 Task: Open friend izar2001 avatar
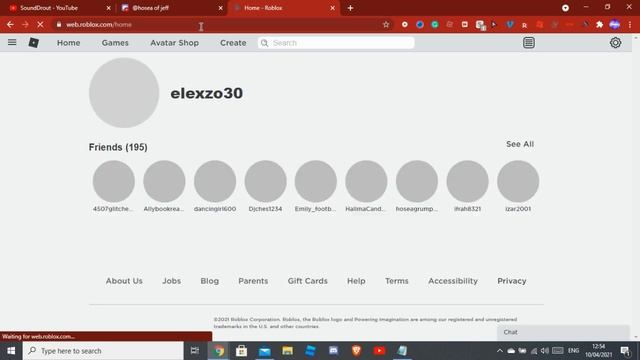518,181
